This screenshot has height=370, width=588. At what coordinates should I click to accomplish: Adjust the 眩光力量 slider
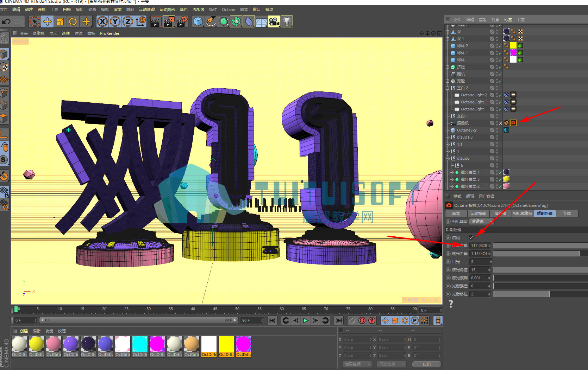(540, 254)
